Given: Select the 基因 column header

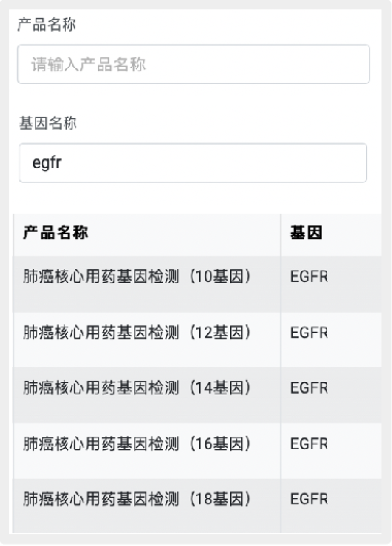Looking at the screenshot, I should tap(306, 232).
